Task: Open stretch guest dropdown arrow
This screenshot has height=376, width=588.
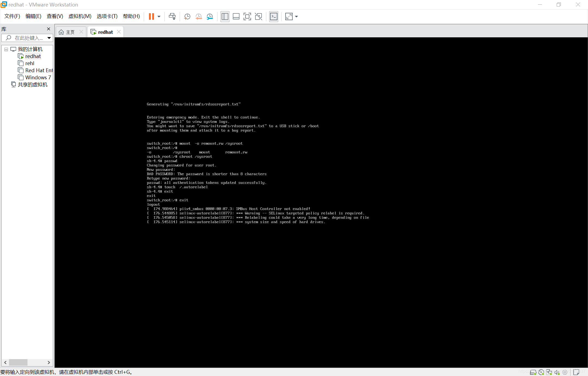Action: 296,17
